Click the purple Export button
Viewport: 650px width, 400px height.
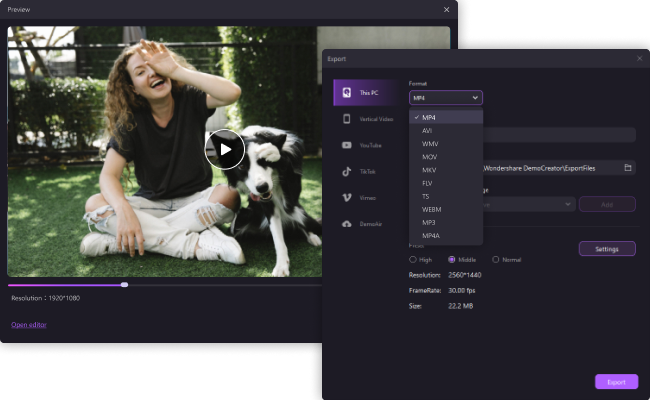click(x=616, y=382)
